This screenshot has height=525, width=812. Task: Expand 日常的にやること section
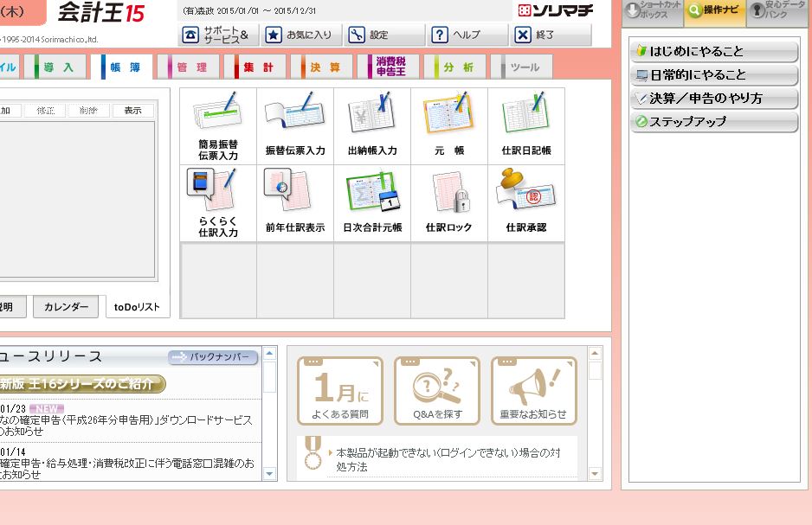tap(713, 75)
